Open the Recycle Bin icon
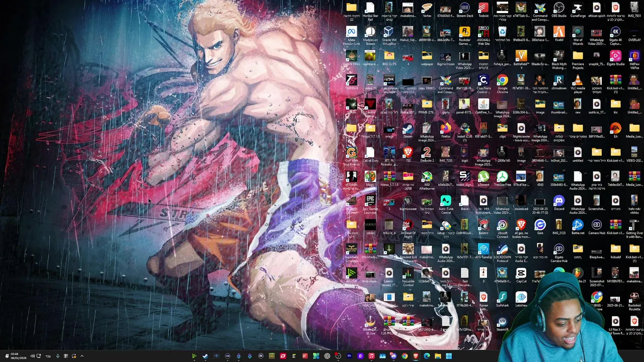Image resolution: width=644 pixels, height=362 pixels. [x=502, y=34]
